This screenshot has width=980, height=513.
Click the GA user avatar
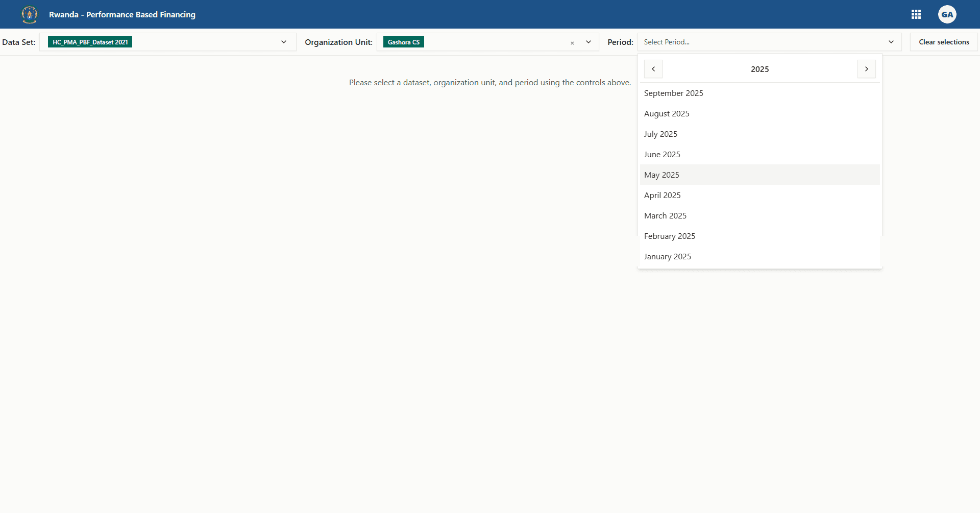[947, 14]
